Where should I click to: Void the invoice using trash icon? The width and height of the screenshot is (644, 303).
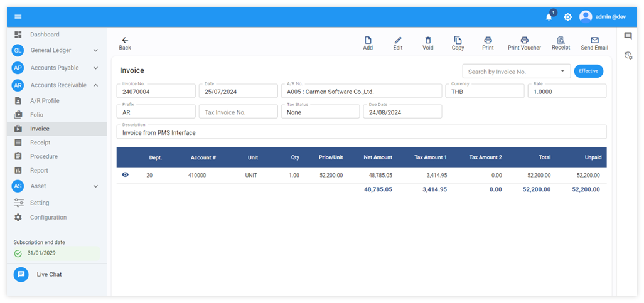[427, 40]
